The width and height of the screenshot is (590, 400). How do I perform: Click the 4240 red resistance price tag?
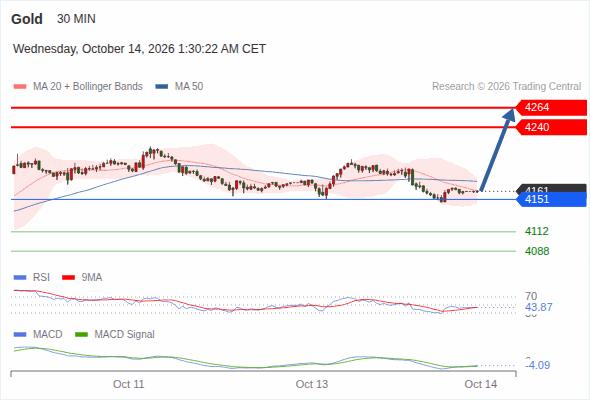[551, 127]
